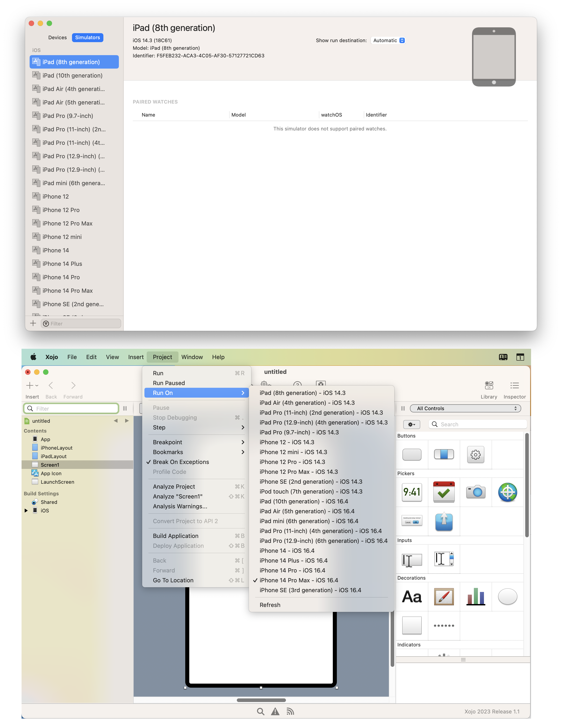Select the bar chart decoration control
The height and width of the screenshot is (728, 562).
(475, 596)
